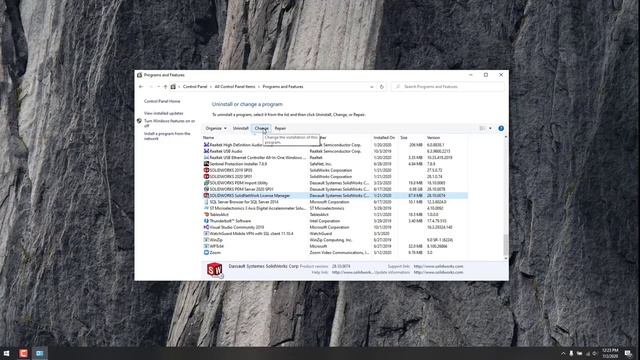Go up one level with Up arrow
The image size is (640, 360).
tap(165, 87)
